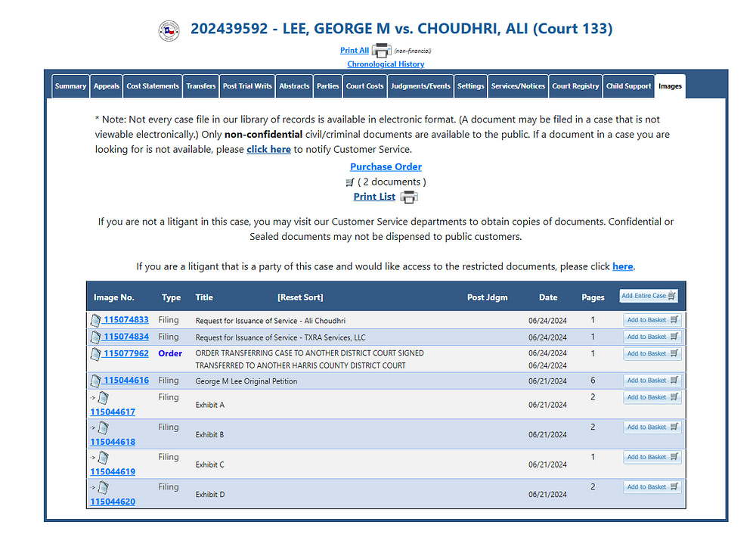Sort by Title column header

point(204,297)
